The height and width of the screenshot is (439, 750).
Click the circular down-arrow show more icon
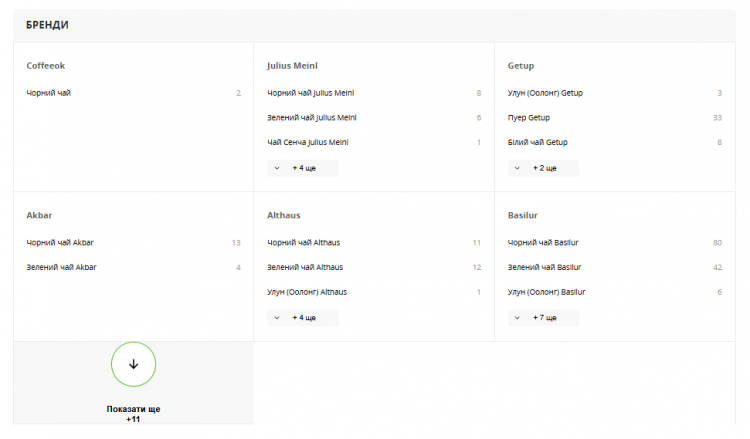click(133, 364)
